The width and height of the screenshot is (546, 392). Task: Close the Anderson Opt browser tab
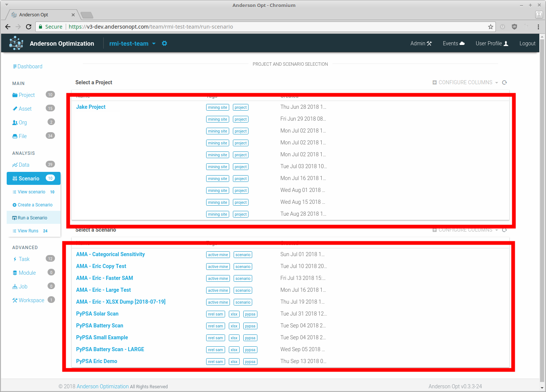pos(73,15)
